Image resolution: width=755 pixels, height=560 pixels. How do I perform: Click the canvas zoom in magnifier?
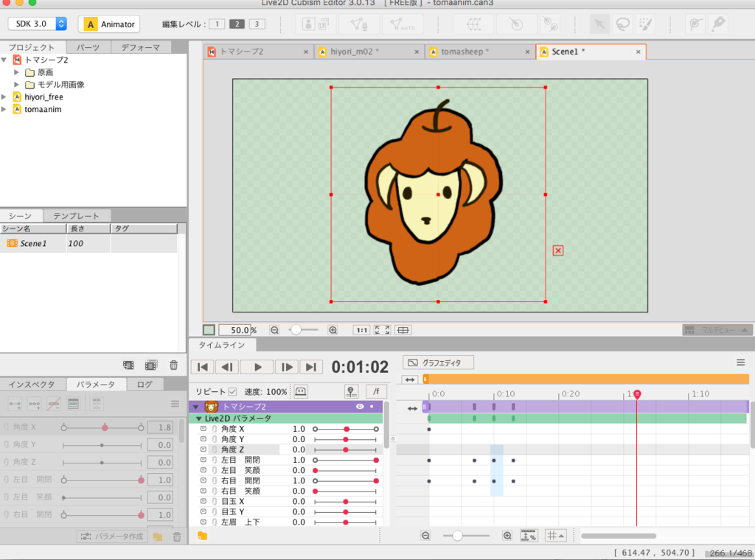pyautogui.click(x=333, y=330)
